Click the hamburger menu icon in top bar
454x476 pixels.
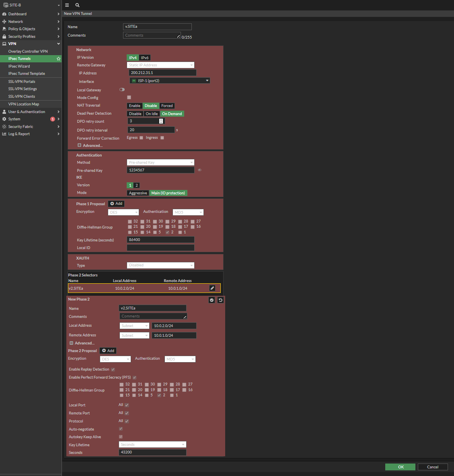pos(67,5)
